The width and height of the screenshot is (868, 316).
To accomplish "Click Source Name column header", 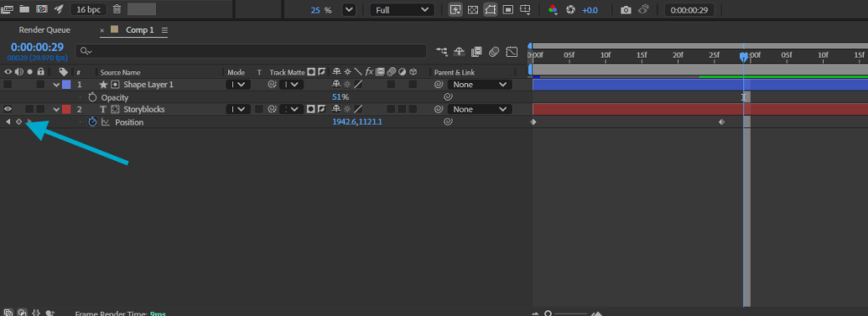I will click(x=120, y=73).
